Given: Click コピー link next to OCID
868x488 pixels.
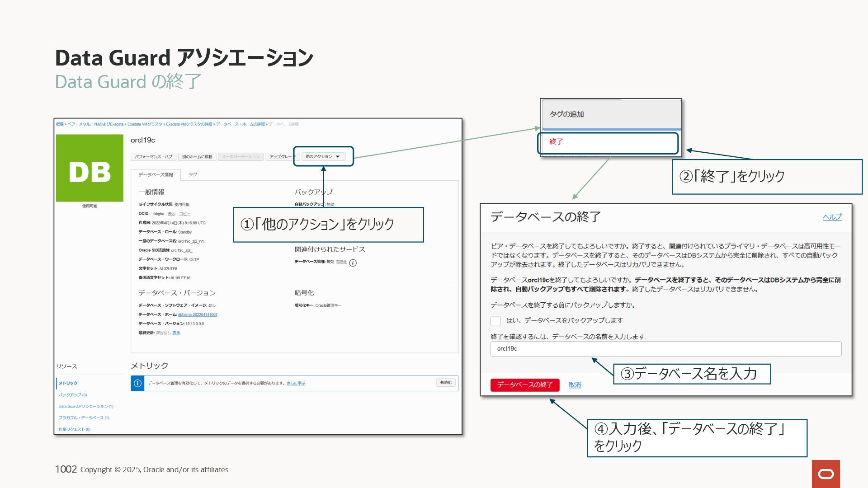Looking at the screenshot, I should 184,214.
